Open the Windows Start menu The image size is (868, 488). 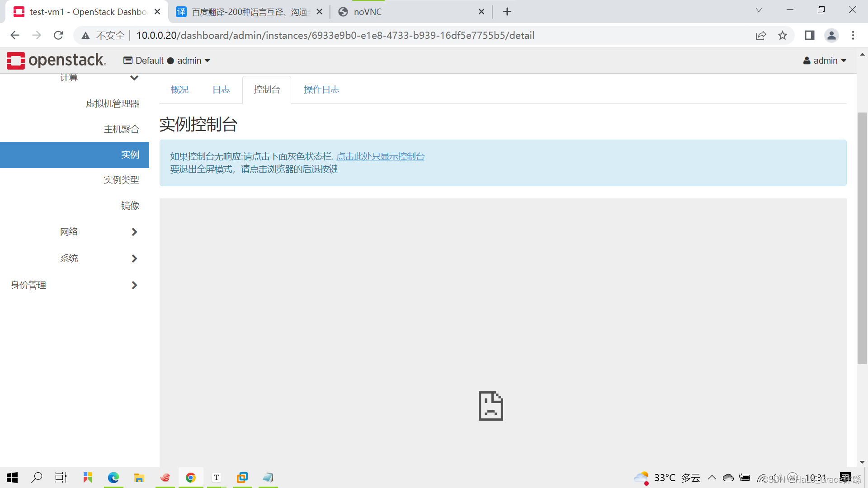[x=12, y=478]
